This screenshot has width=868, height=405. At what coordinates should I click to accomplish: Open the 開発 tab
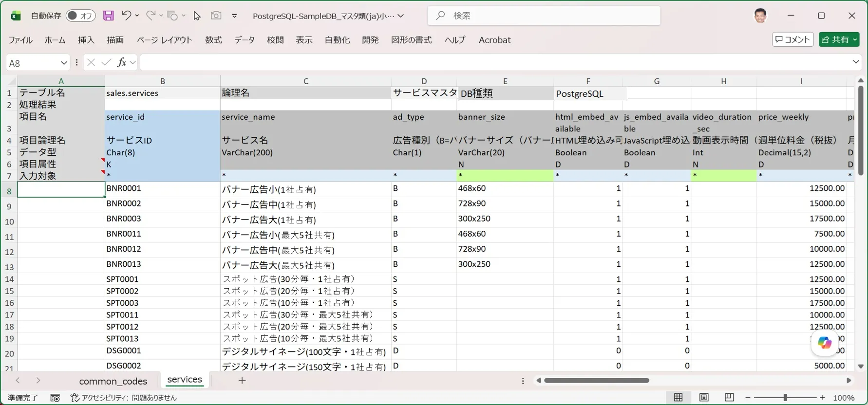click(370, 40)
